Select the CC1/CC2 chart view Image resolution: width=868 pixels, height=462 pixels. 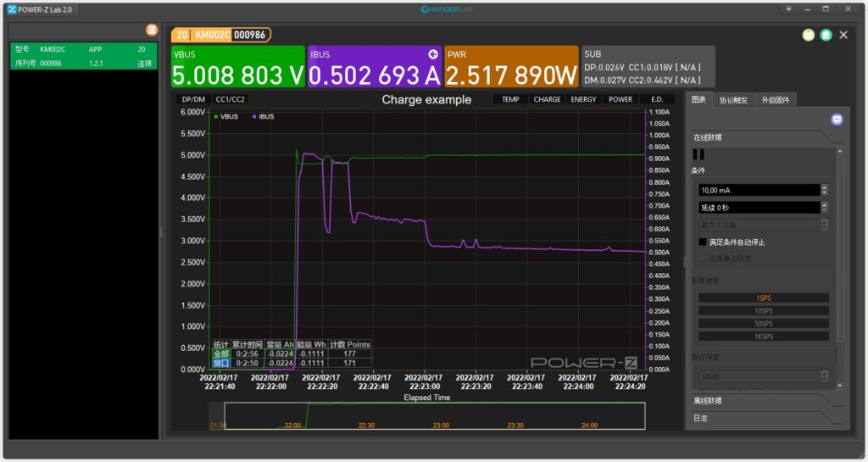point(231,99)
